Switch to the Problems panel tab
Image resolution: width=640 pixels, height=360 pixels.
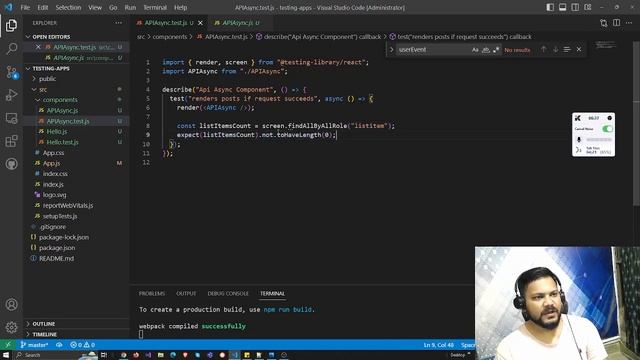click(x=152, y=293)
